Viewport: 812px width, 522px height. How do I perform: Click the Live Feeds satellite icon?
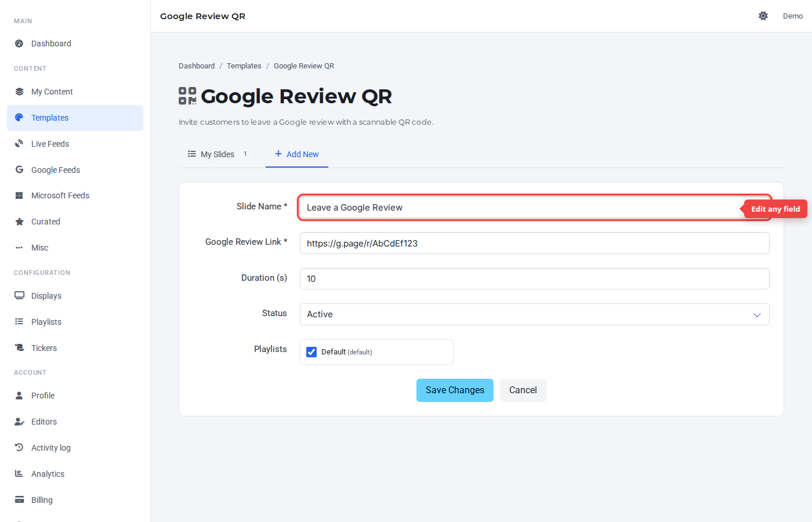click(x=19, y=144)
